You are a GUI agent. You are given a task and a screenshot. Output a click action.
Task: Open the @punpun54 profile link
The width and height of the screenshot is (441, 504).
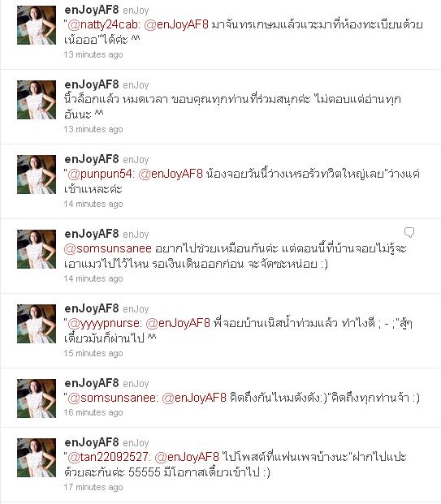(101, 174)
